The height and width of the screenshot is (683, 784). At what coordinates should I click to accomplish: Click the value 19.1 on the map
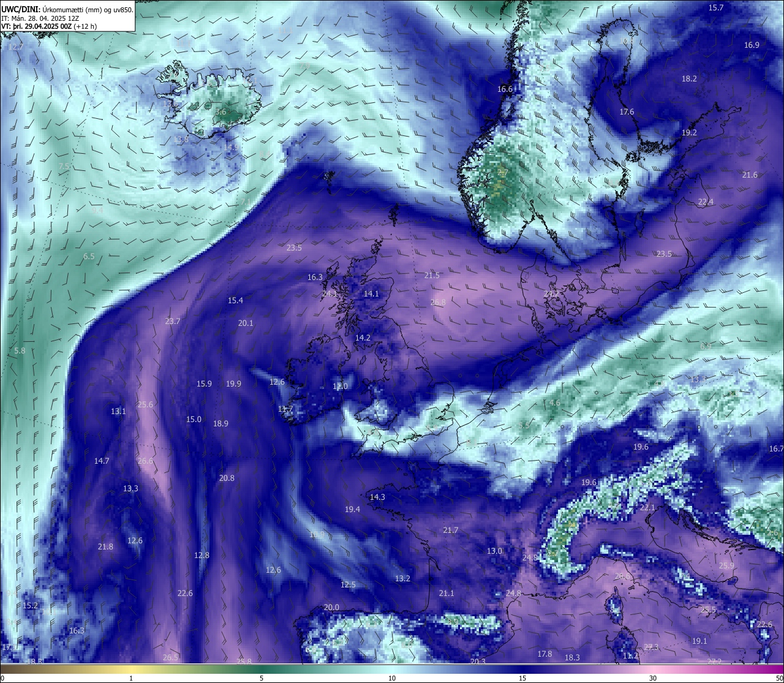pyautogui.click(x=699, y=641)
